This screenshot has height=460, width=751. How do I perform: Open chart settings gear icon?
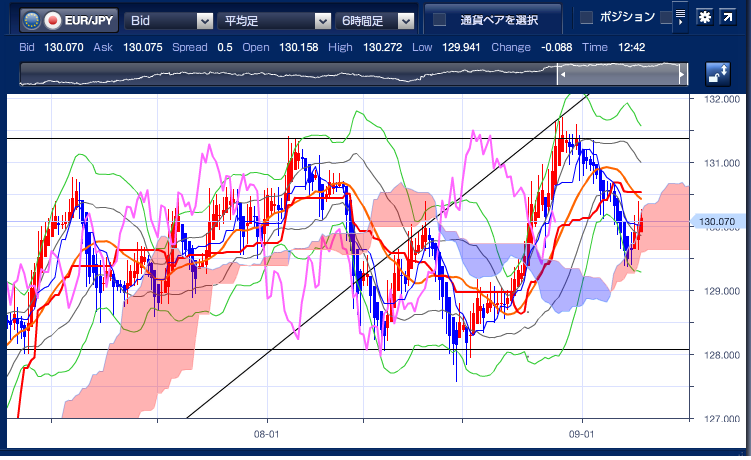[705, 18]
